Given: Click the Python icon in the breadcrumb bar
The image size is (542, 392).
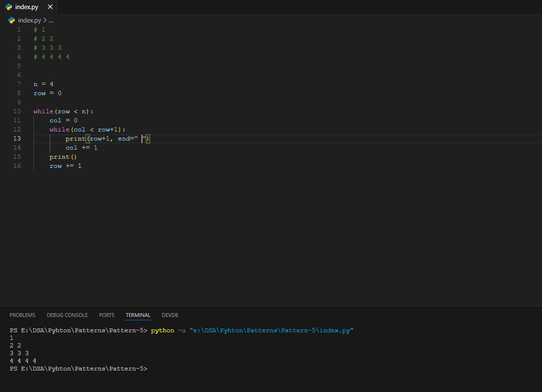Looking at the screenshot, I should click(x=11, y=21).
